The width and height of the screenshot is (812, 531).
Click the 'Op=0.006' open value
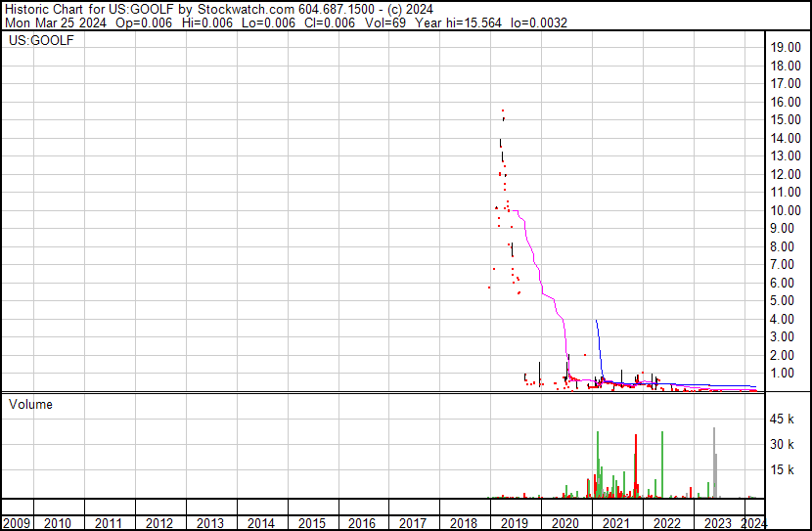tap(144, 22)
